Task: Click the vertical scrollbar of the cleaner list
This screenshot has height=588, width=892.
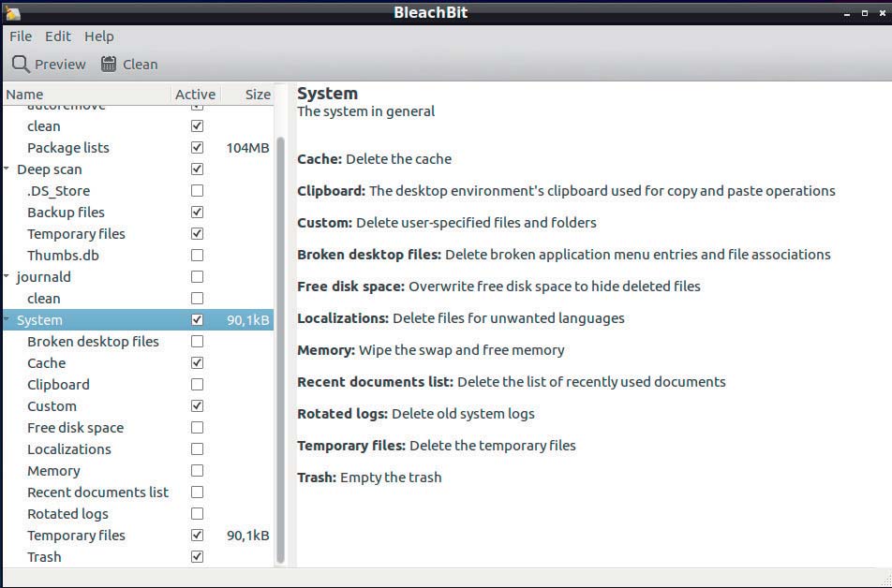Action: coord(280,350)
